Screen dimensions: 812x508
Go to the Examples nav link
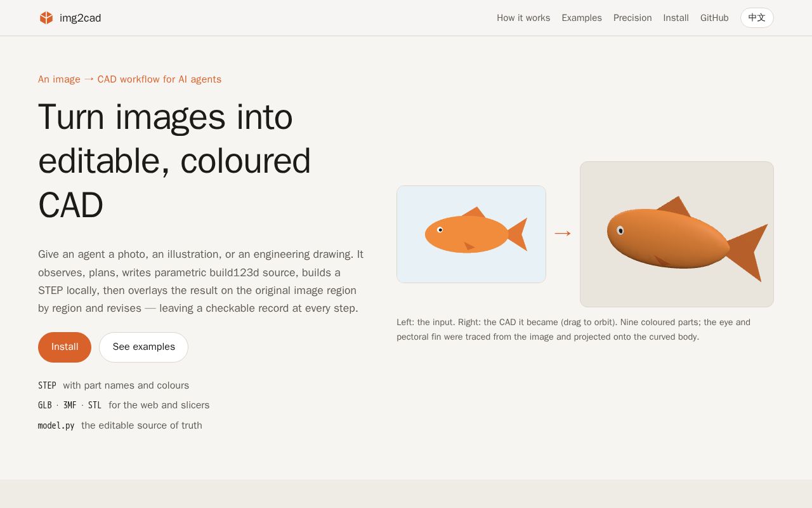[x=582, y=18]
